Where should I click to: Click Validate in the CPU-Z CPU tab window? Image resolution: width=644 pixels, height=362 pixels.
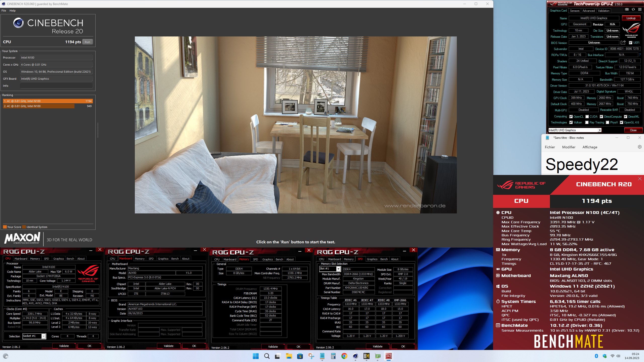(x=64, y=346)
